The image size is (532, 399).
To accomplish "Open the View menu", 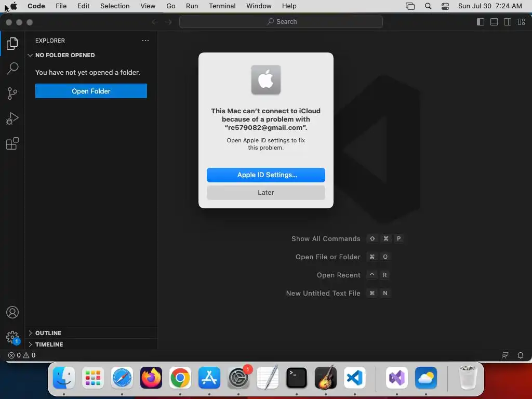I will pos(148,6).
